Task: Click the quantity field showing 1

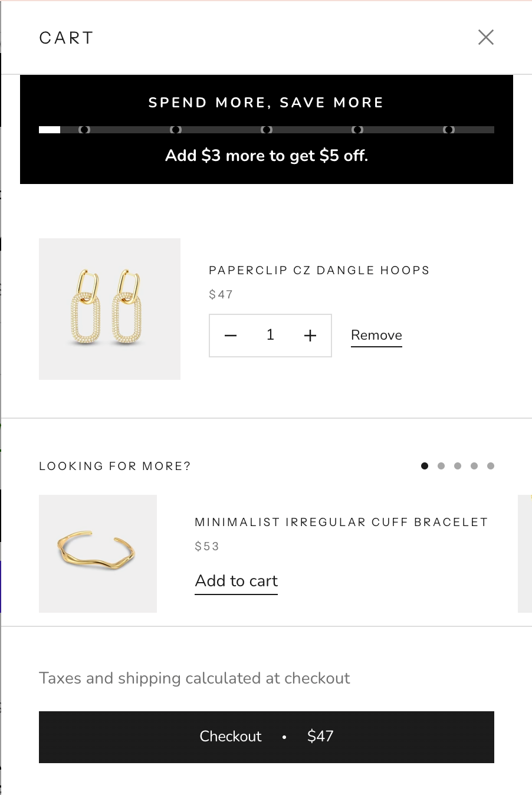Action: tap(270, 336)
